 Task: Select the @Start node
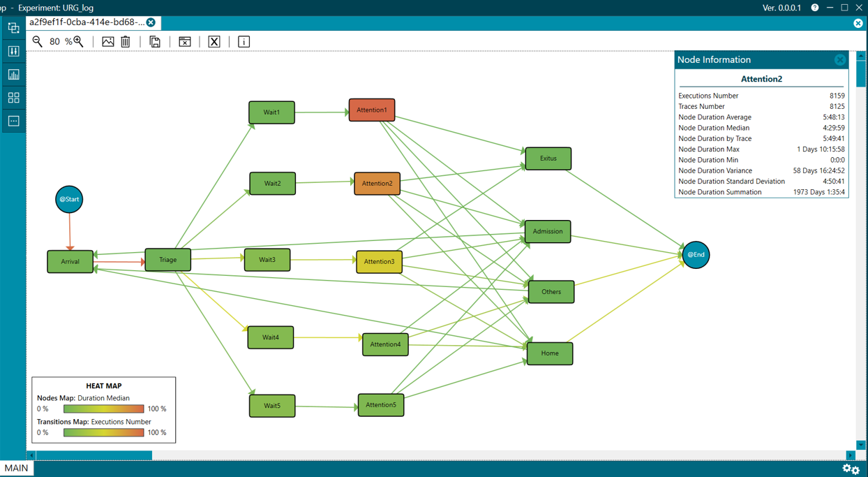[x=69, y=199]
